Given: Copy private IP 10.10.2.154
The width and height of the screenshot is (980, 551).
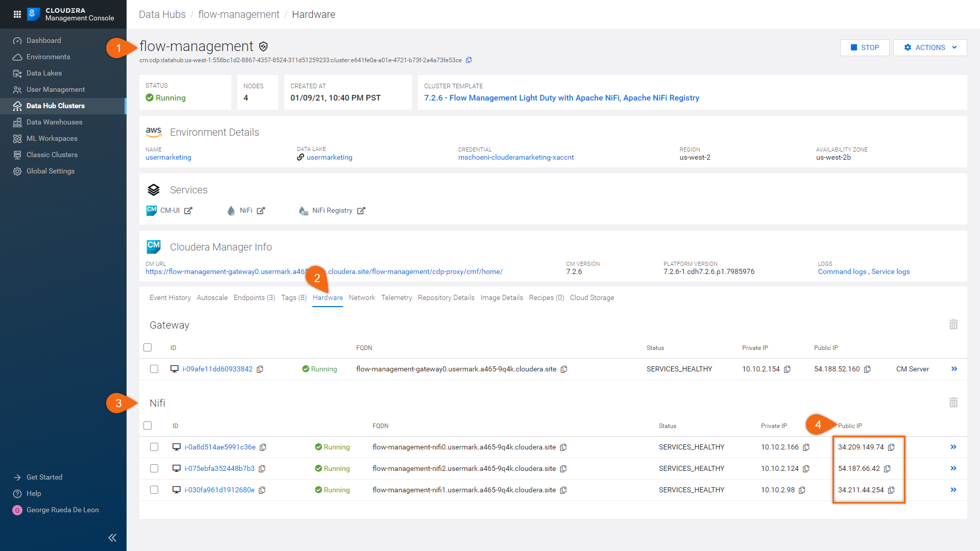Looking at the screenshot, I should point(787,369).
